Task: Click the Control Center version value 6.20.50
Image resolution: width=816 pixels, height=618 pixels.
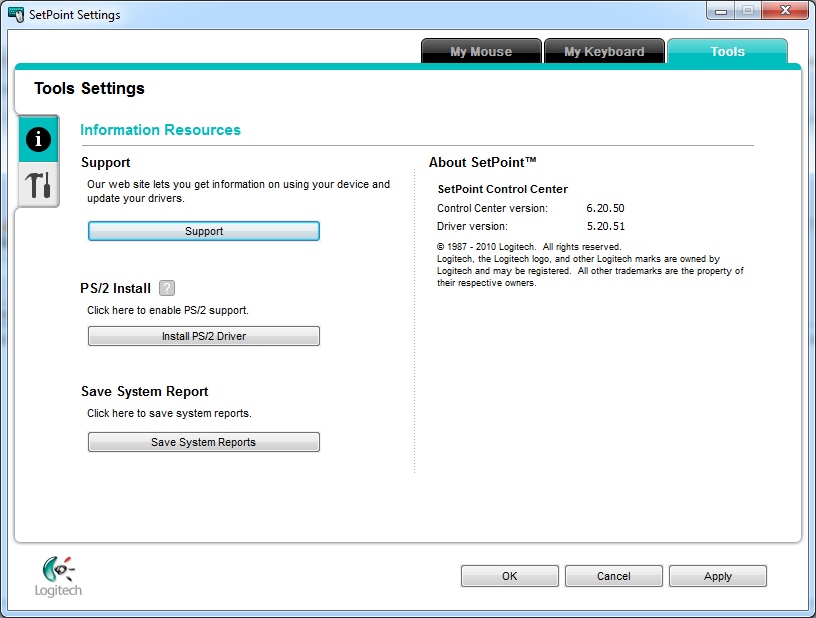Action: [x=605, y=208]
